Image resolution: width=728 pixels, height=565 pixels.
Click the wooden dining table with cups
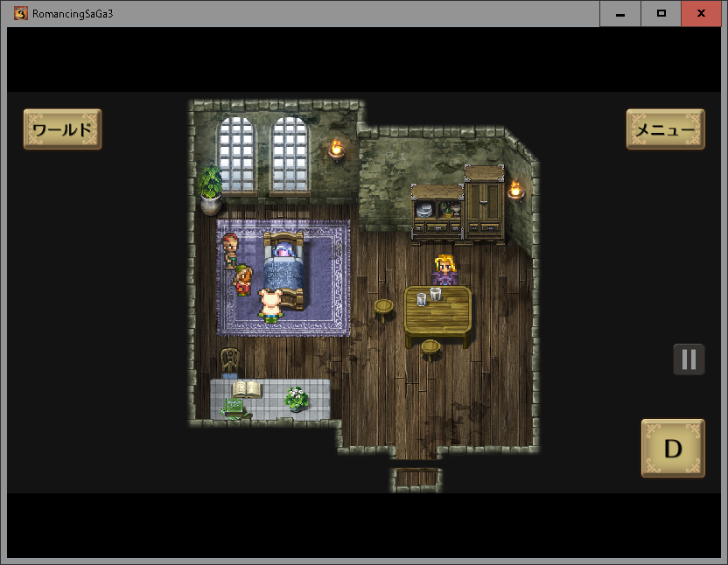point(437,316)
